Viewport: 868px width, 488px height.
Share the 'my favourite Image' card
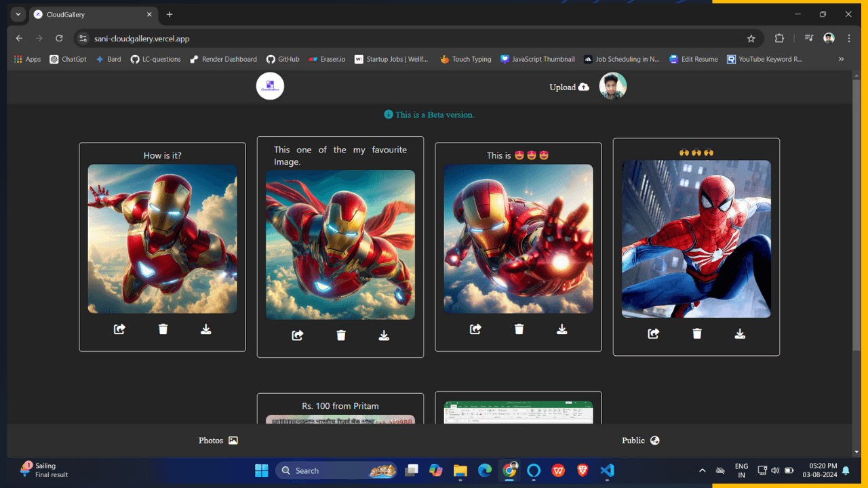click(x=297, y=335)
